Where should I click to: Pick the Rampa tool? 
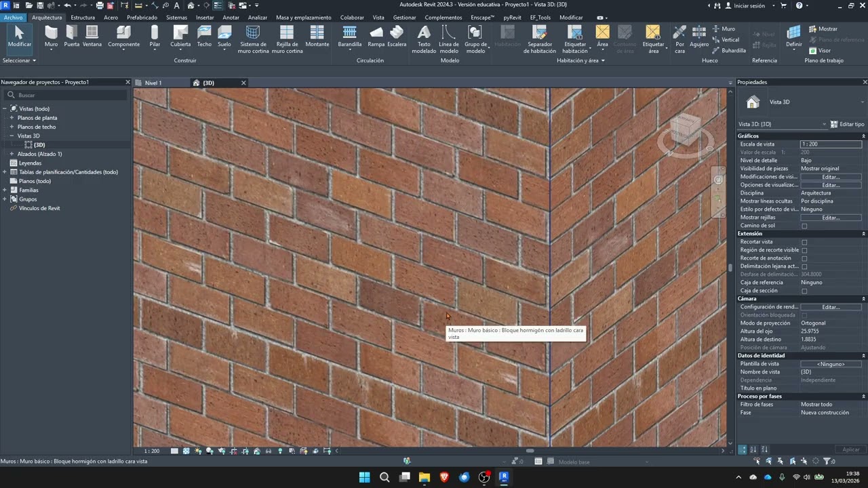(x=376, y=37)
